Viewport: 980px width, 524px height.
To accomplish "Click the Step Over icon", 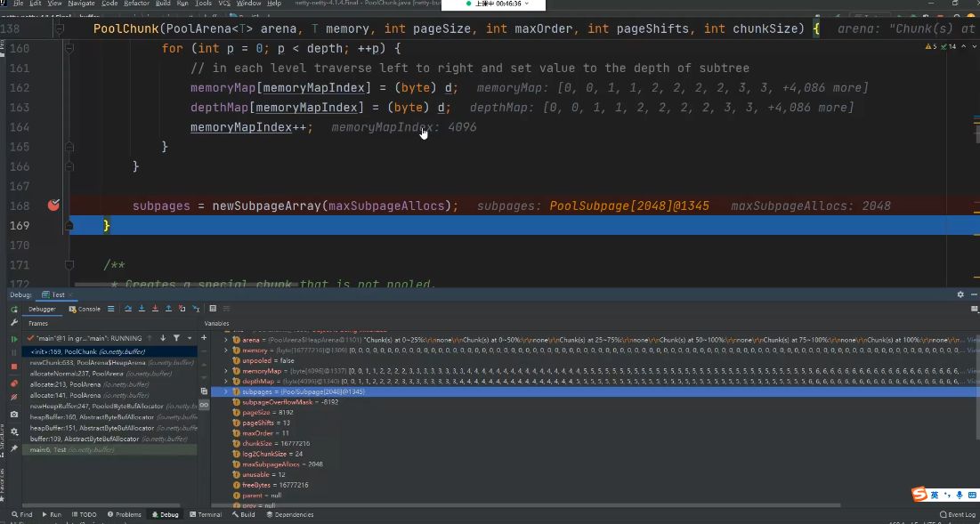I will pyautogui.click(x=128, y=309).
